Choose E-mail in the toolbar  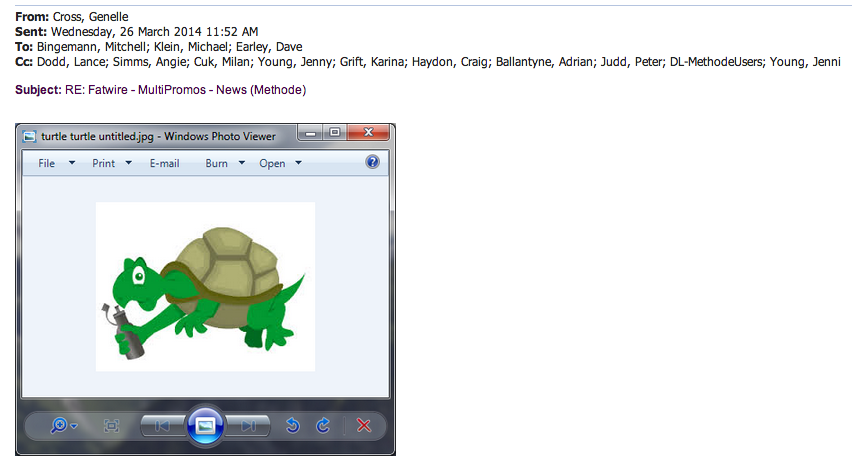point(165,163)
